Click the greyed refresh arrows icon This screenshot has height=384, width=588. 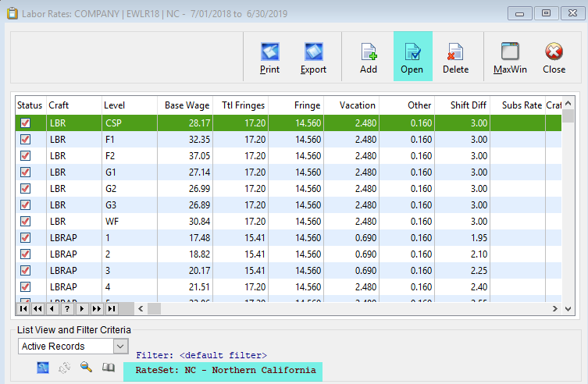(x=65, y=368)
